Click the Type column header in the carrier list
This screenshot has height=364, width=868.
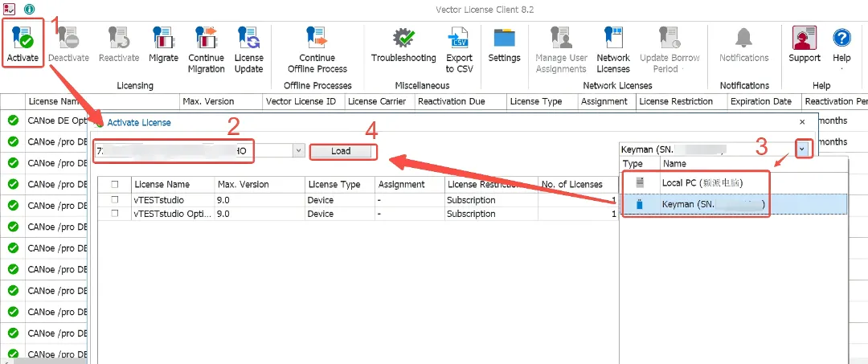[x=640, y=164]
